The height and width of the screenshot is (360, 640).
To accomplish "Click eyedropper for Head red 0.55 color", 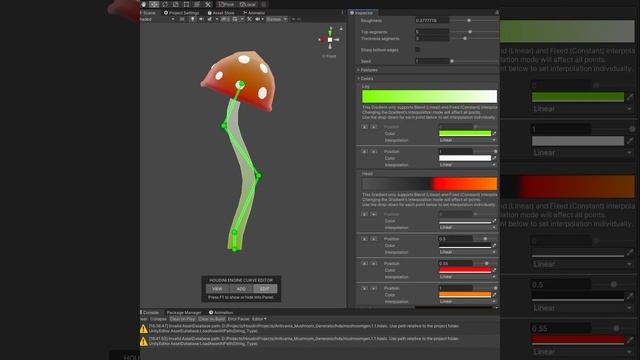I will coord(494,270).
